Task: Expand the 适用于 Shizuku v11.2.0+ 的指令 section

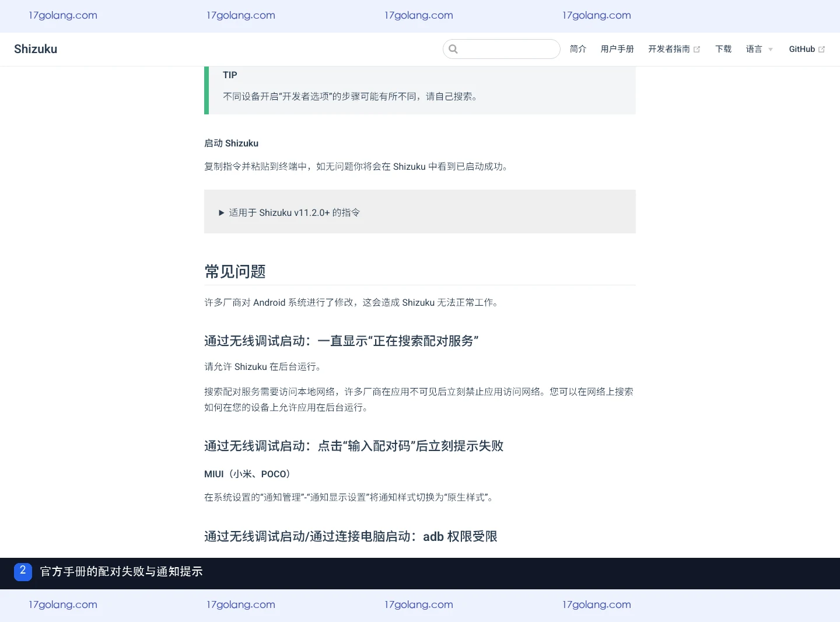Action: 289,212
